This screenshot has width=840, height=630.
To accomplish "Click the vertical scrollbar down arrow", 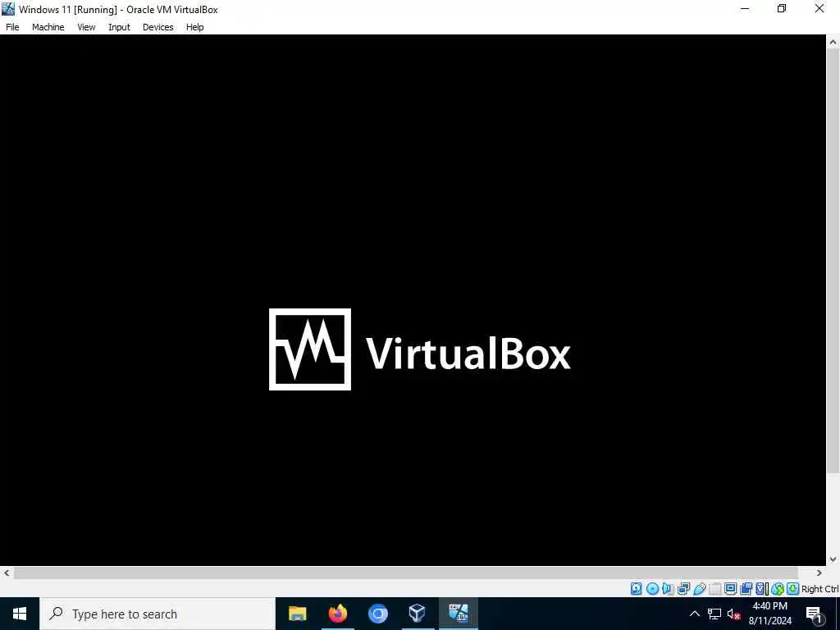I will pos(833,559).
